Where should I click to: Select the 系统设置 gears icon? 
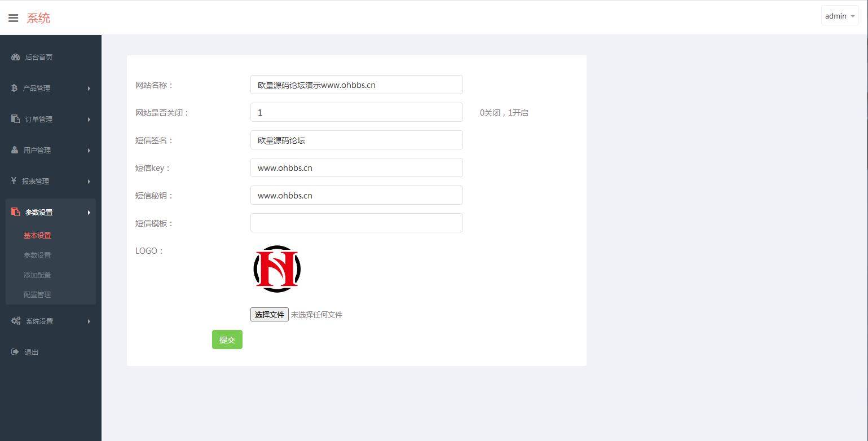click(15, 321)
